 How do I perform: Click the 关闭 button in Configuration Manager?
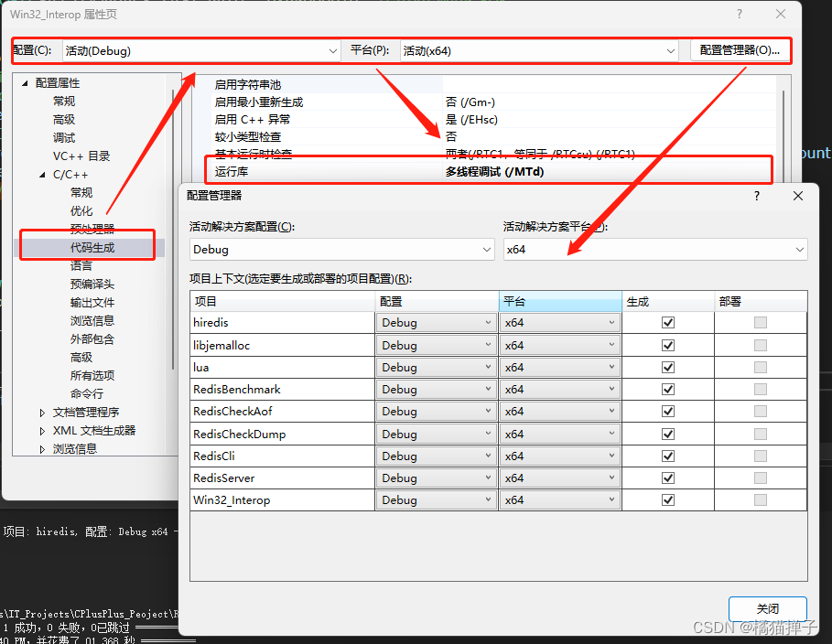766,608
